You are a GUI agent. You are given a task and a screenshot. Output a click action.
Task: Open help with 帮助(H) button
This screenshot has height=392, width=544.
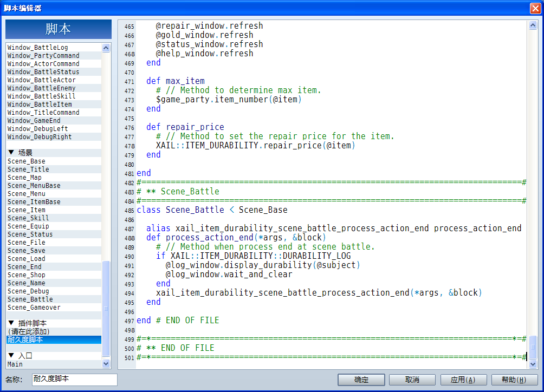tap(514, 380)
